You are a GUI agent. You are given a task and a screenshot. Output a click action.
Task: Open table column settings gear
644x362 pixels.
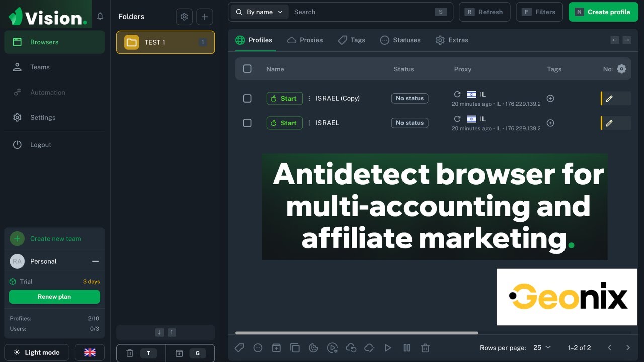[622, 69]
